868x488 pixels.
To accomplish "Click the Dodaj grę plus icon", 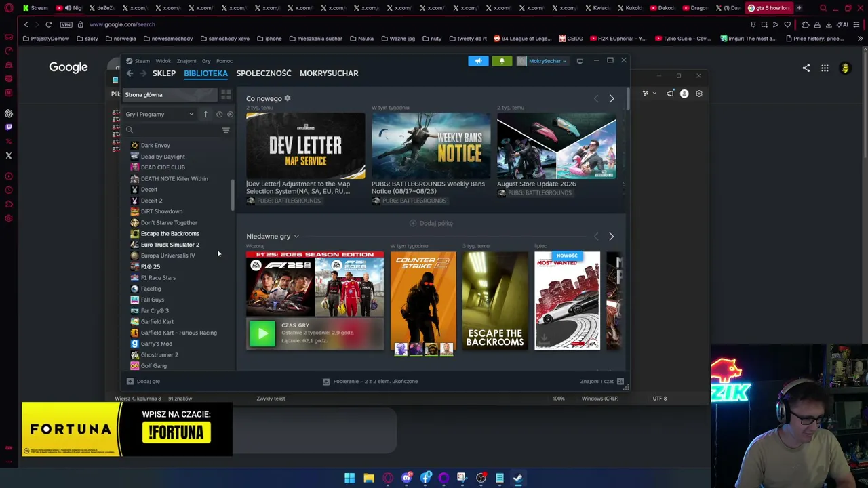I will [130, 382].
